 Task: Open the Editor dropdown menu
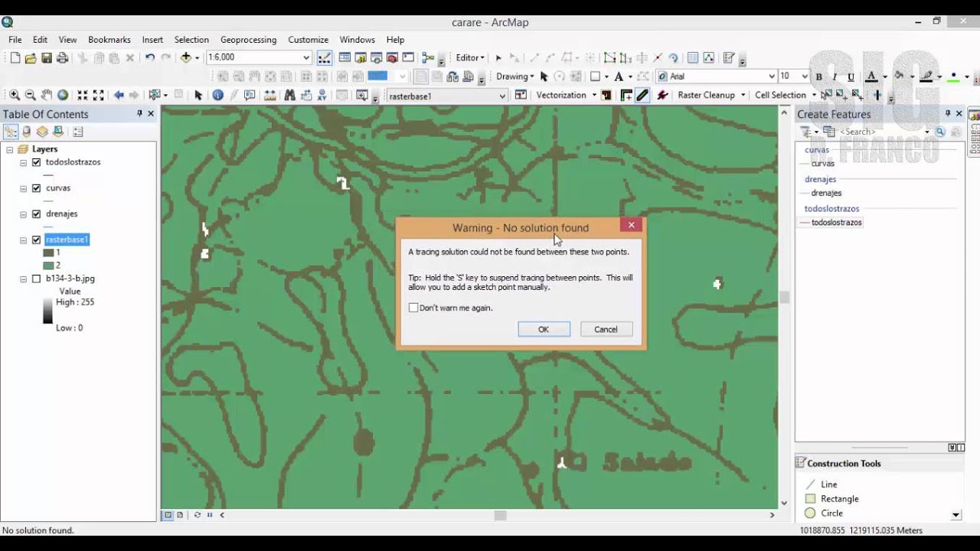click(470, 57)
